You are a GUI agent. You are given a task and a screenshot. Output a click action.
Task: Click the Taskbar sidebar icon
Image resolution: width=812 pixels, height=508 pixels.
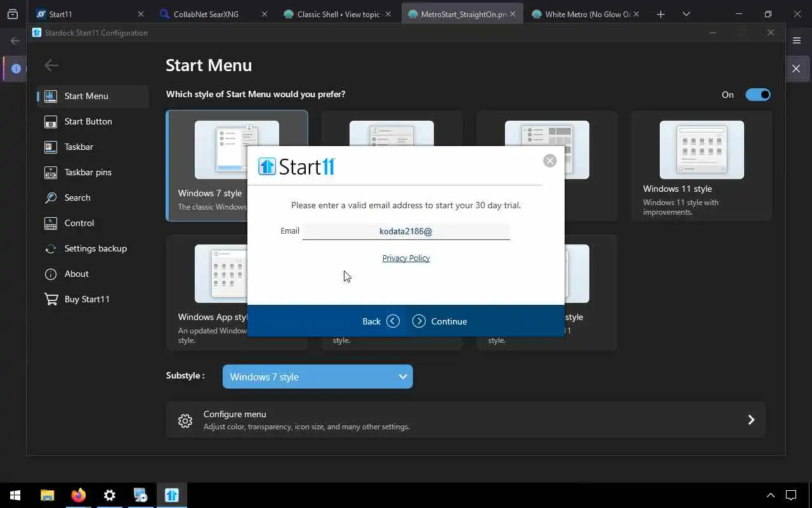(x=51, y=147)
